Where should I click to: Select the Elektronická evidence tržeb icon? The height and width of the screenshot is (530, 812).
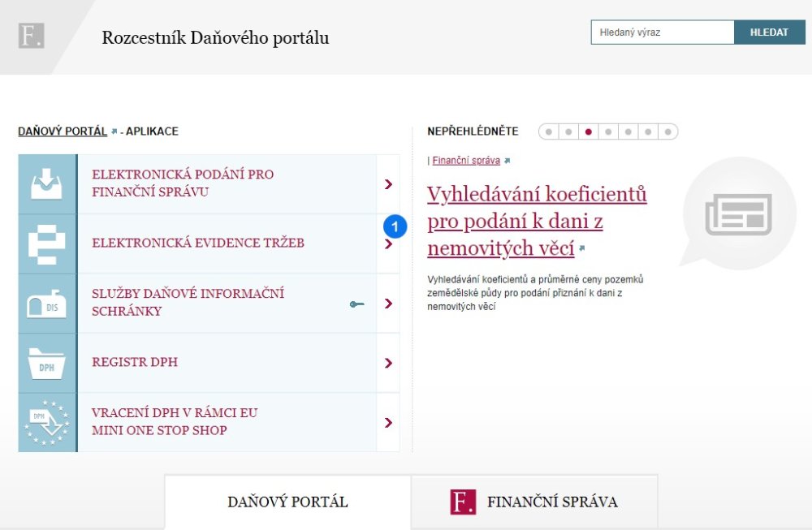[x=46, y=243]
